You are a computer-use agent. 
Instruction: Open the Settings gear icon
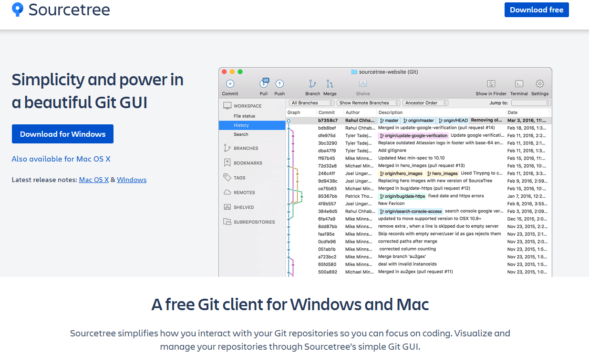(x=540, y=84)
